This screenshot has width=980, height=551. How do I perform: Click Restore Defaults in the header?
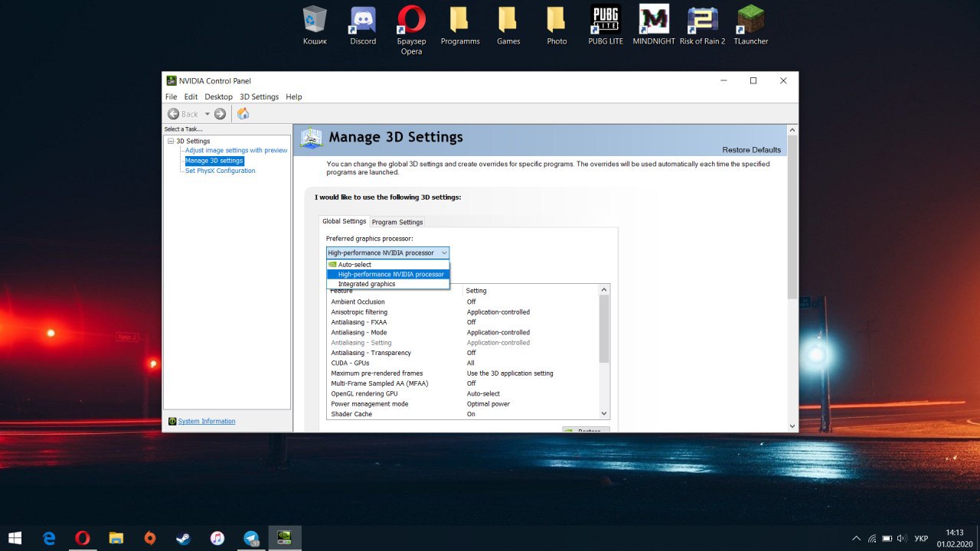coord(751,149)
